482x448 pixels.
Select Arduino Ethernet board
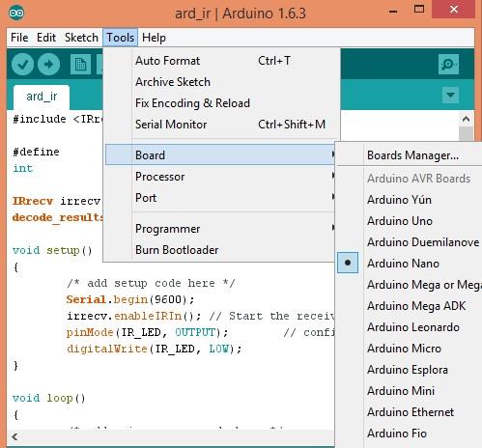tap(409, 412)
